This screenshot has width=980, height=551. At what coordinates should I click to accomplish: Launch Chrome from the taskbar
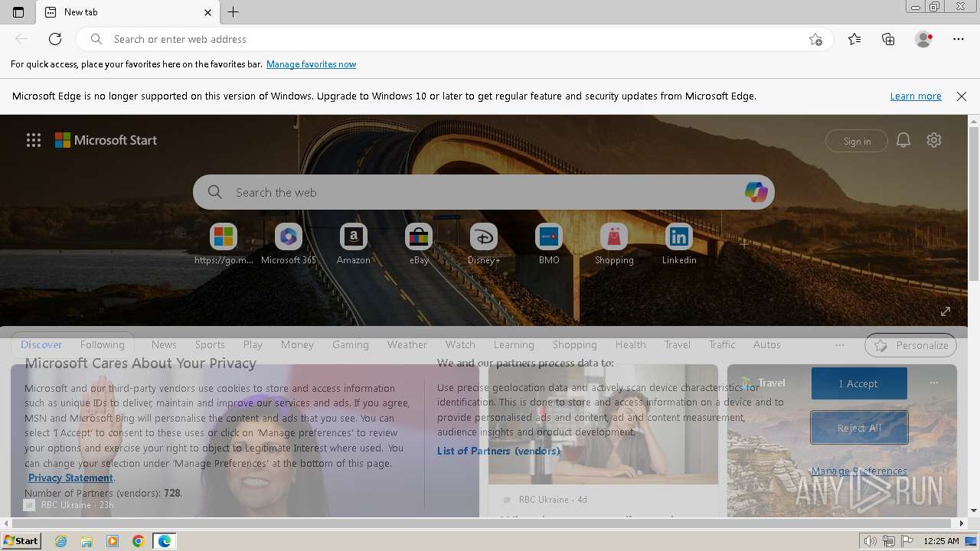tap(139, 541)
